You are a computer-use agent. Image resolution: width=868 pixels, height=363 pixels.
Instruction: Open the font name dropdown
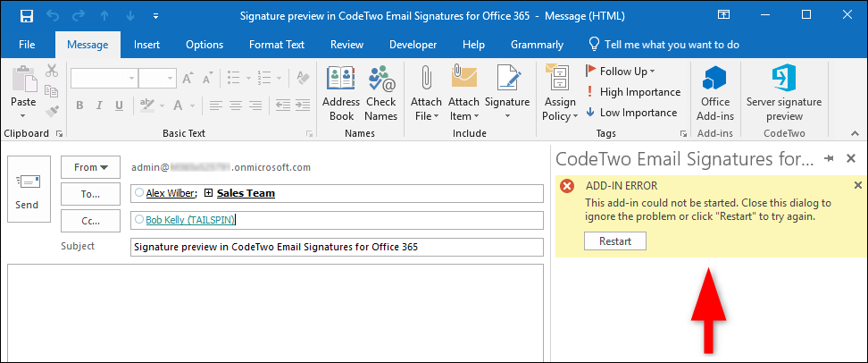coord(132,78)
